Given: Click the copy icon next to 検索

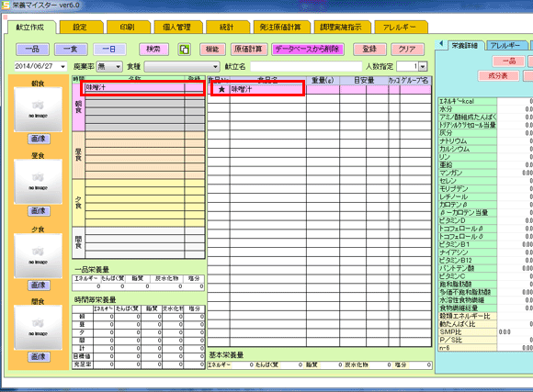Looking at the screenshot, I should coord(184,50).
